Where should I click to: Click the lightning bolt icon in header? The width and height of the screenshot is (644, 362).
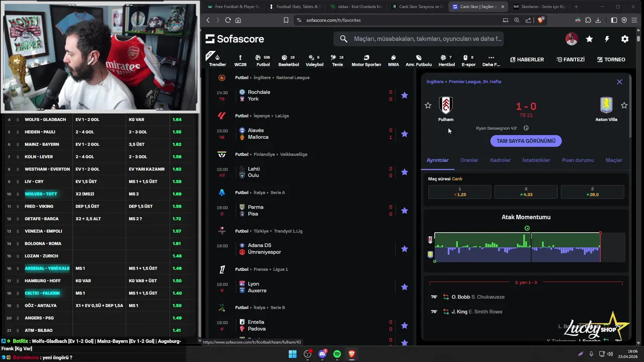(607, 39)
